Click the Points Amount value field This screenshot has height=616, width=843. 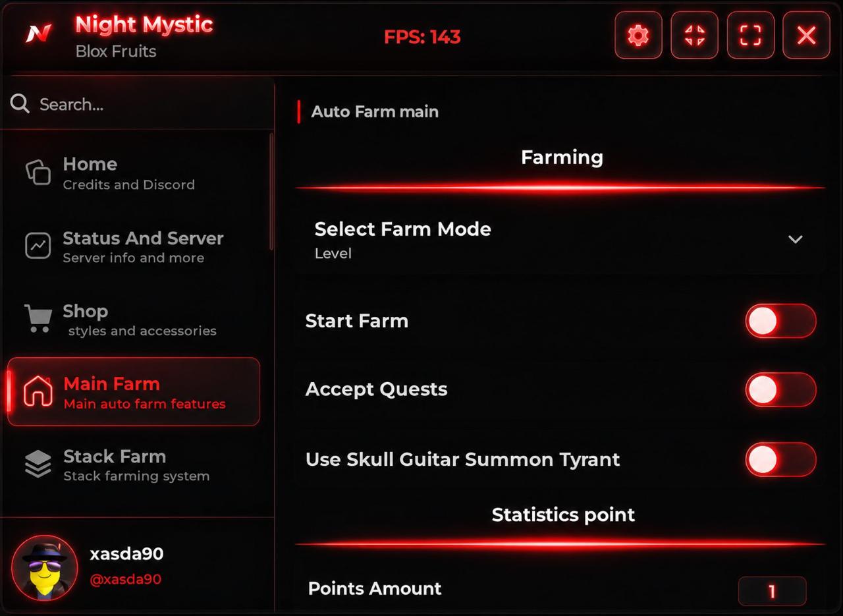[772, 591]
